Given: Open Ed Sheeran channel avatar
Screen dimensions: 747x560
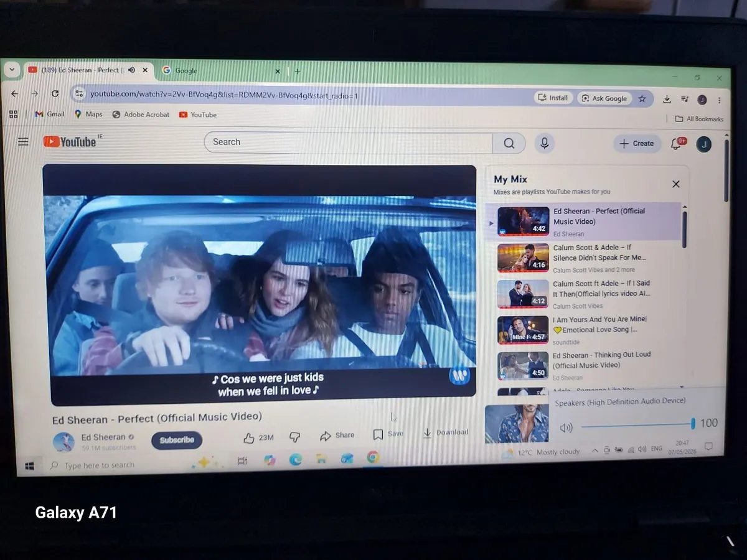Looking at the screenshot, I should (x=64, y=442).
